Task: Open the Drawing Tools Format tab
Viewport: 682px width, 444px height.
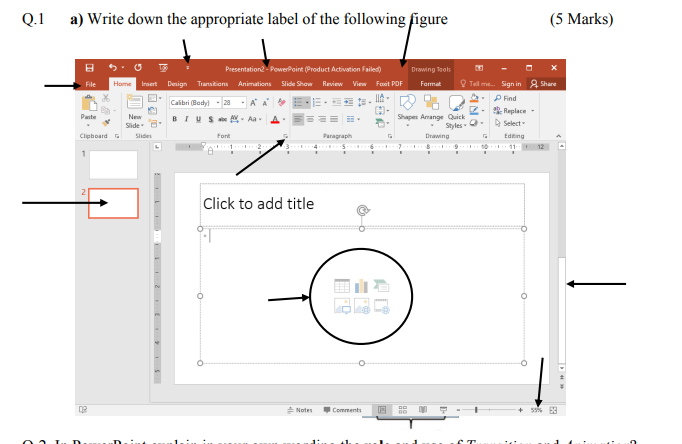Action: pos(431,84)
